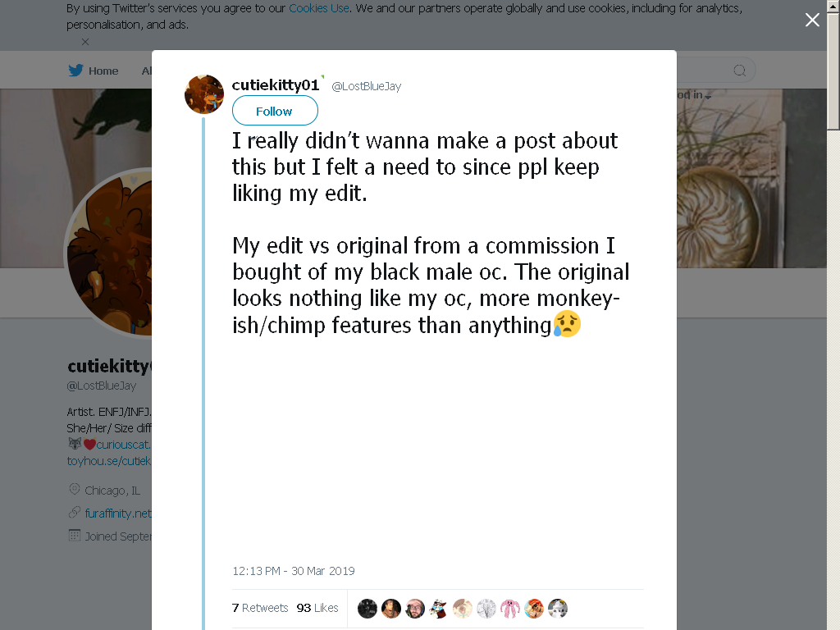Open the pink bunny liker avatar
The width and height of the screenshot is (840, 630).
point(510,609)
